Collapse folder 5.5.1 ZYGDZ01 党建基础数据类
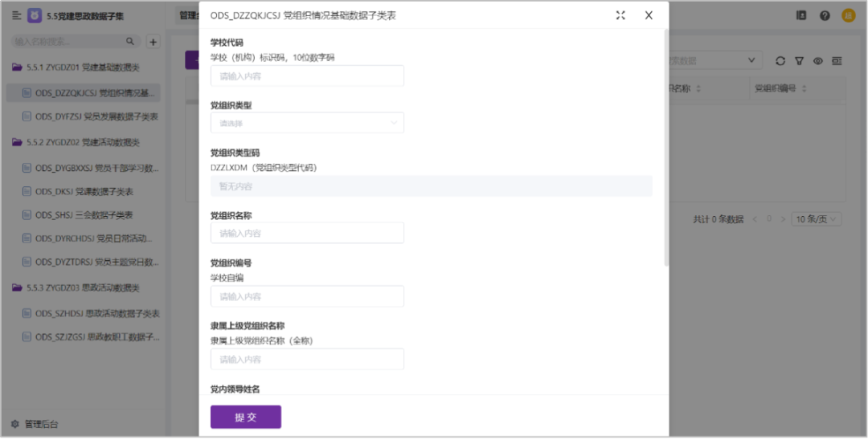This screenshot has width=868, height=440. [83, 67]
